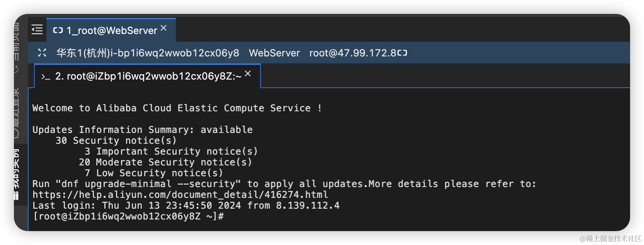644x245 pixels.
Task: Click the dnf upgrade-minimal --security command text
Action: click(x=151, y=184)
